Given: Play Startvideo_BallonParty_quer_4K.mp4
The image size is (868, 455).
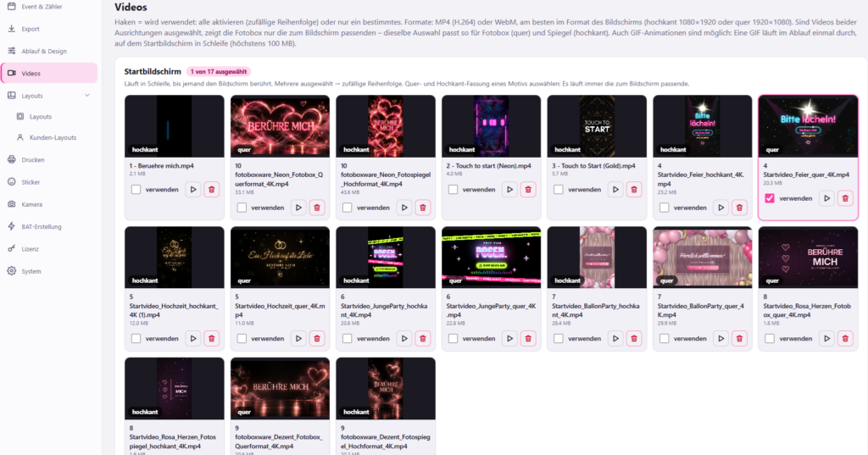Looking at the screenshot, I should (x=721, y=338).
